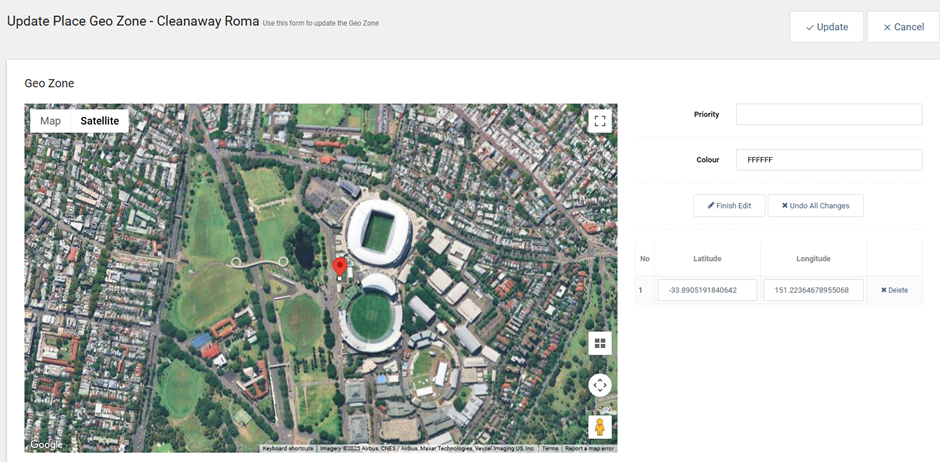Click the Cancel button
The image size is (940, 462).
click(903, 27)
